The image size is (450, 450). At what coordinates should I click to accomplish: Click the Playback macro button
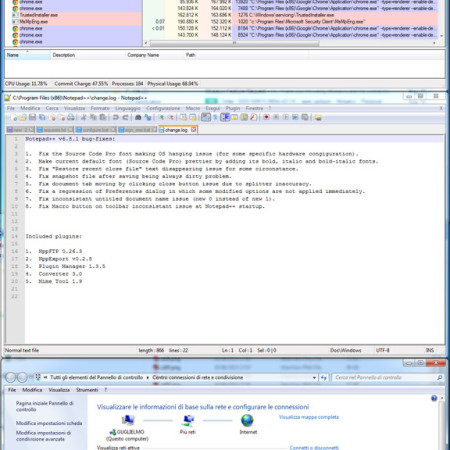point(286,117)
